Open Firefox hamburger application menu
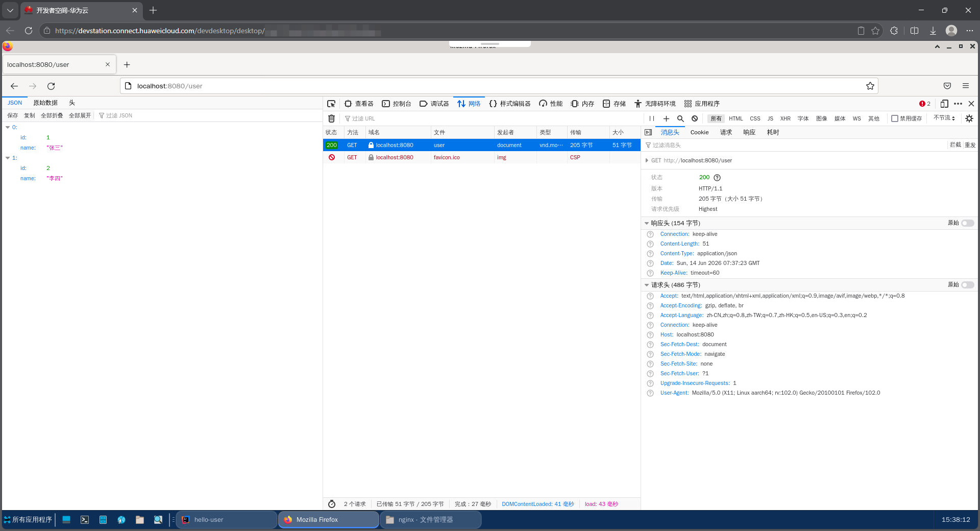980x531 pixels. coord(966,86)
